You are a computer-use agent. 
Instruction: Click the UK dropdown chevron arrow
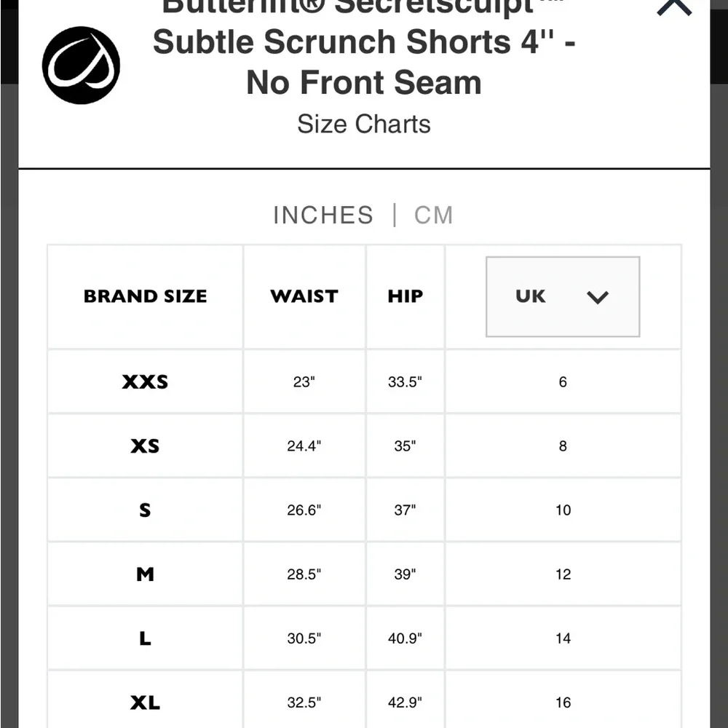tap(598, 298)
